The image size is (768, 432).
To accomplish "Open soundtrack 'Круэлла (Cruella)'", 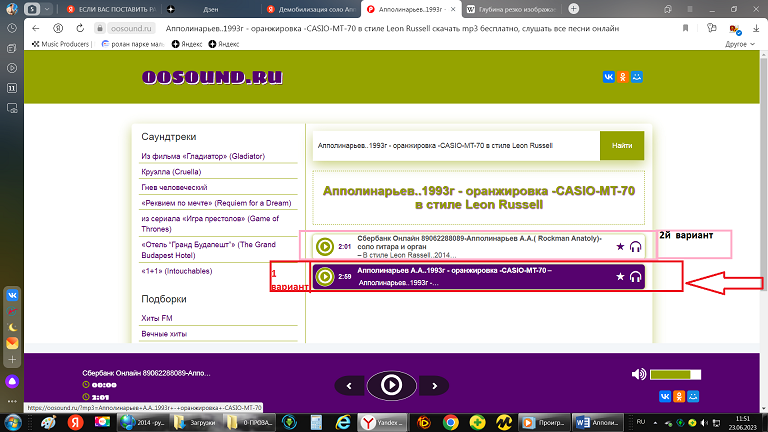I will (x=171, y=172).
